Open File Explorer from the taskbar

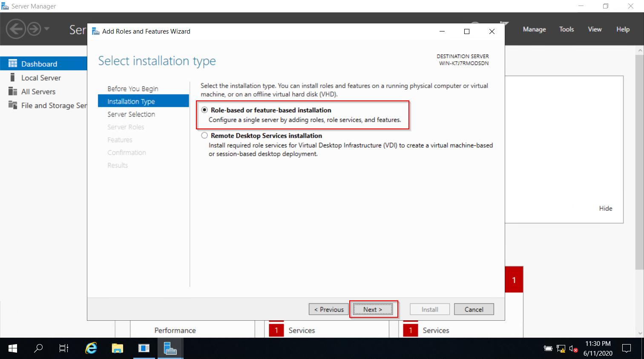pyautogui.click(x=117, y=348)
